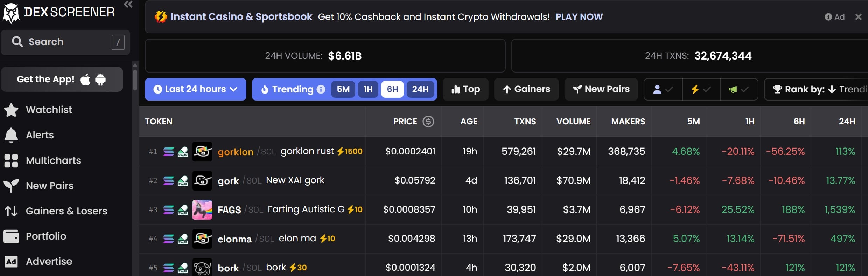Click the Top filter button
Image resolution: width=868 pixels, height=276 pixels.
pos(465,89)
